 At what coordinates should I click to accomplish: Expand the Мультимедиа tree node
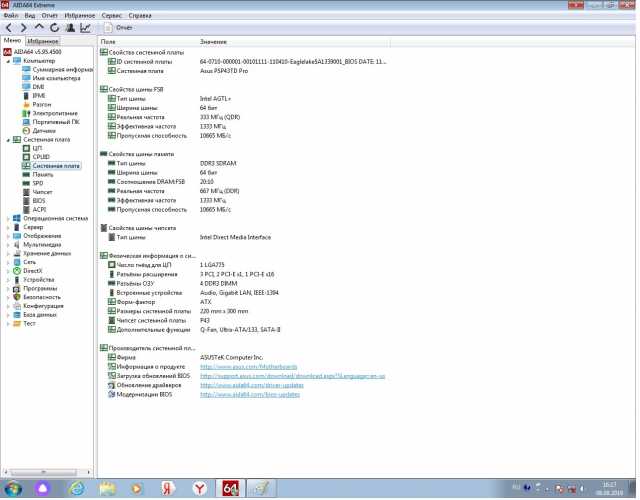point(8,245)
